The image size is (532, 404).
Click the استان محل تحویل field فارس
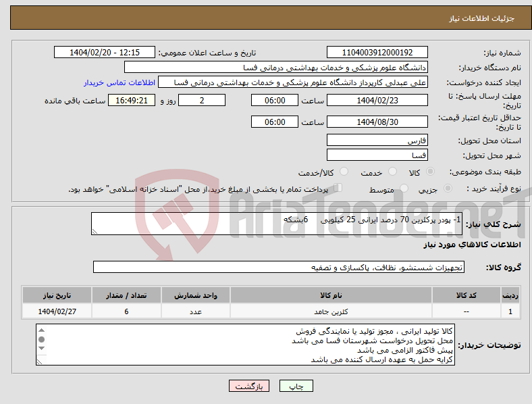(377, 141)
